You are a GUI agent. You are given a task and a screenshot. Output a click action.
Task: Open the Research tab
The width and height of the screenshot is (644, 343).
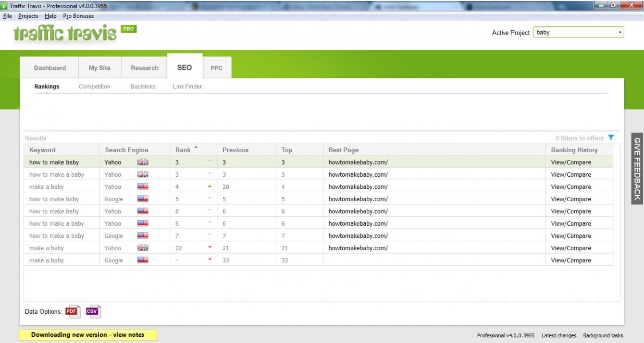click(x=145, y=68)
